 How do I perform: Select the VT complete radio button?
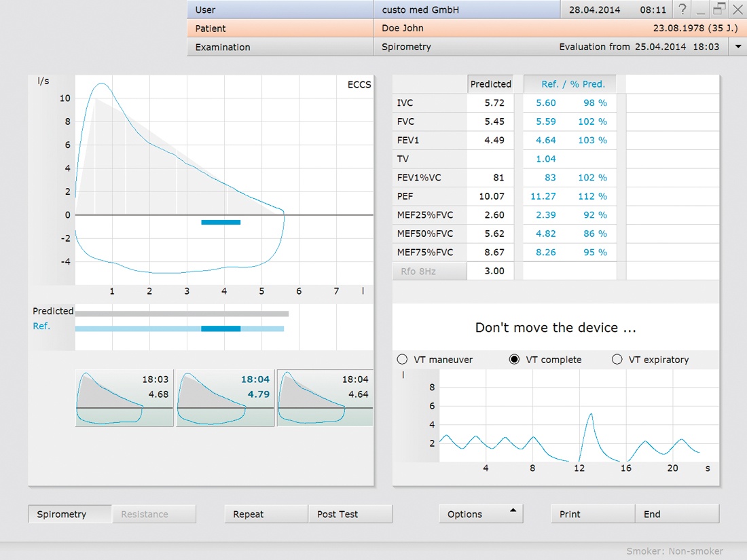point(514,360)
